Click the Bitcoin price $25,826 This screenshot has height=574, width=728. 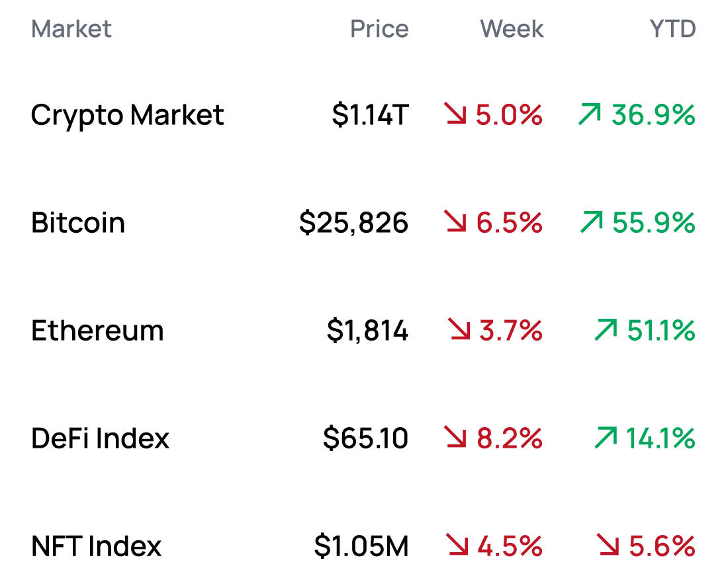coord(353,223)
